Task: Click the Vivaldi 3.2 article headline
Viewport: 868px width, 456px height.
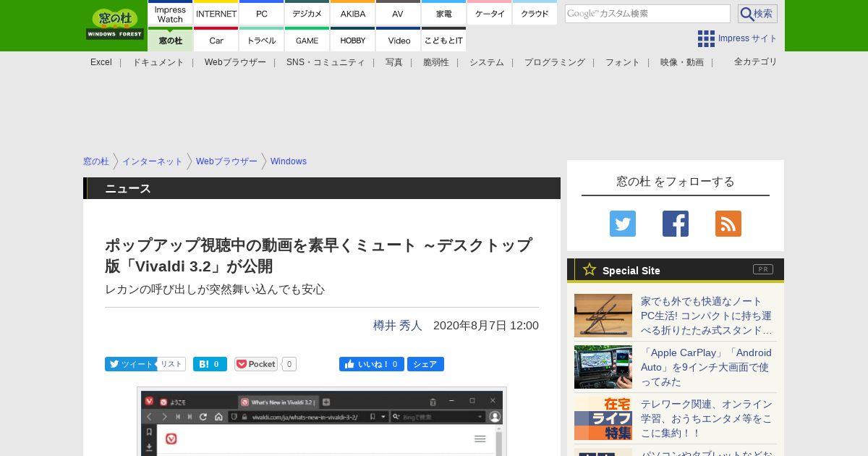Action: coord(318,256)
